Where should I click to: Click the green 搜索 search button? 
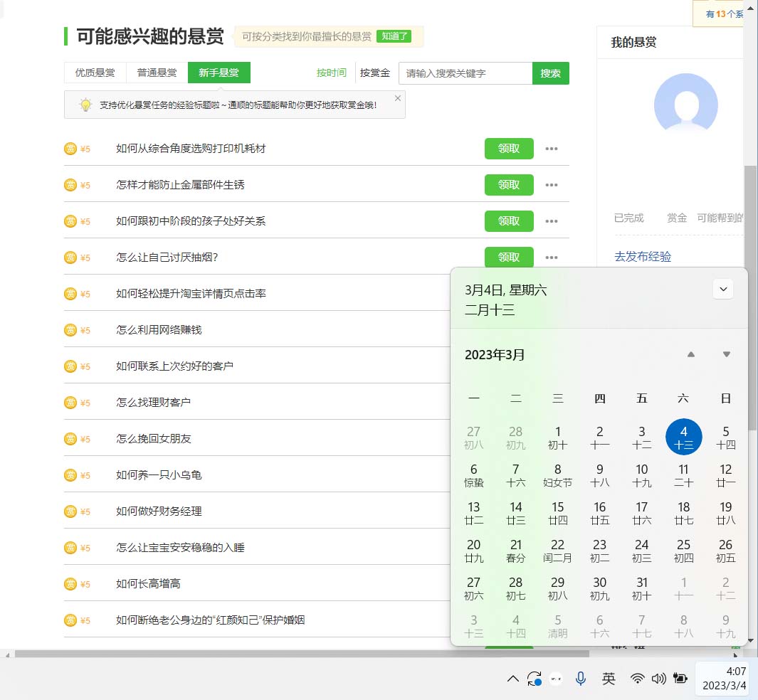(x=550, y=73)
